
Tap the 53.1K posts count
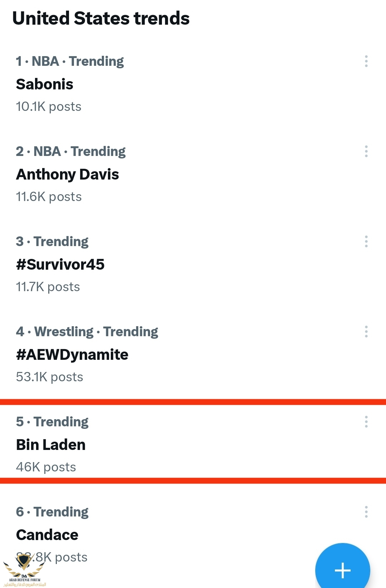click(49, 377)
